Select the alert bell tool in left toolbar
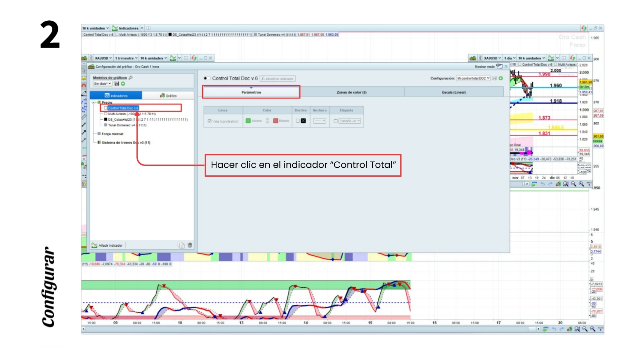Image resolution: width=644 pixels, height=362 pixels. [x=84, y=78]
